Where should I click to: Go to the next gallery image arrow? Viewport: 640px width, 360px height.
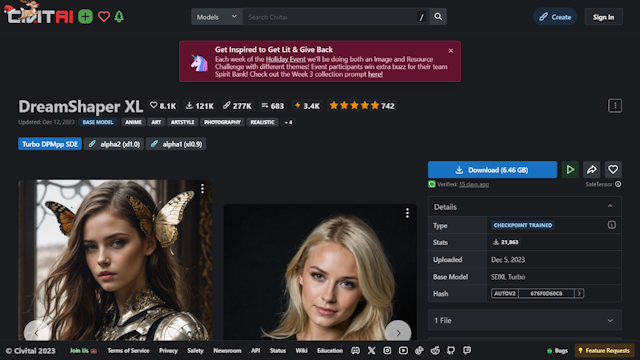(398, 333)
